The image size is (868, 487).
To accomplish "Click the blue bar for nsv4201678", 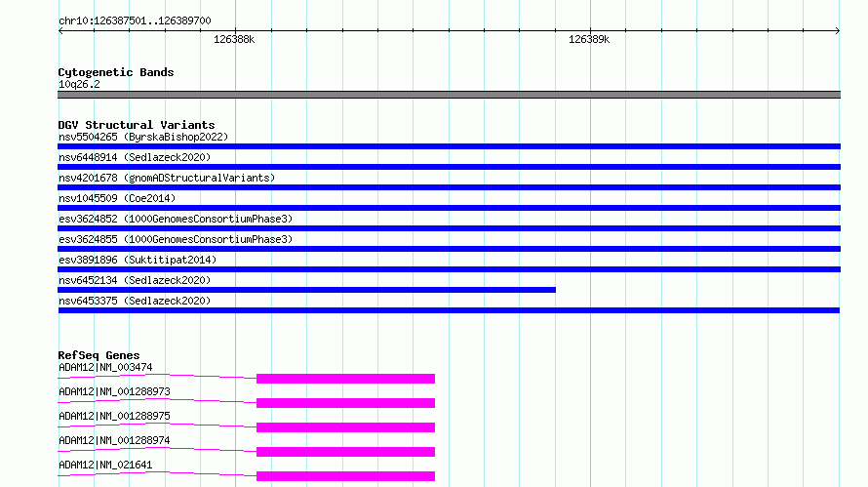I will click(x=449, y=187).
